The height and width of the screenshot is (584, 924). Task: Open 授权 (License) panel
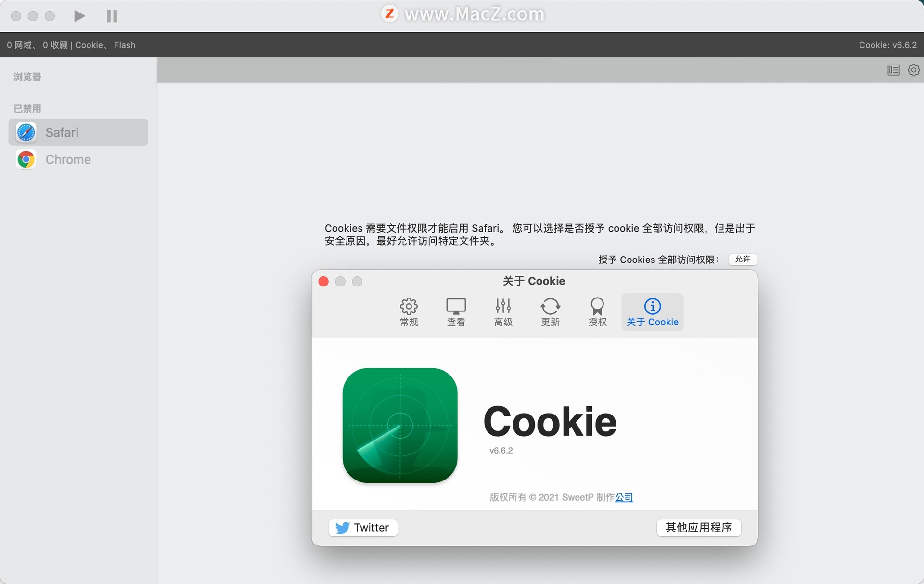[596, 311]
